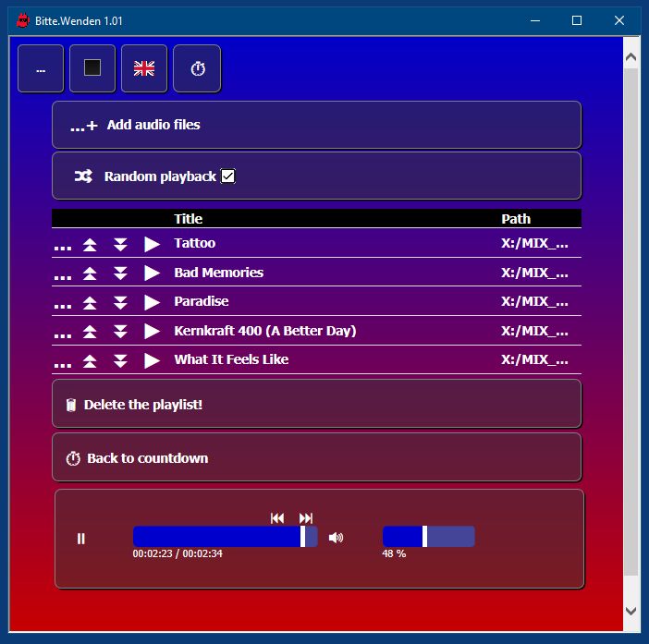Open the stopwatch timer toolbar button
649x644 pixels.
pyautogui.click(x=197, y=68)
